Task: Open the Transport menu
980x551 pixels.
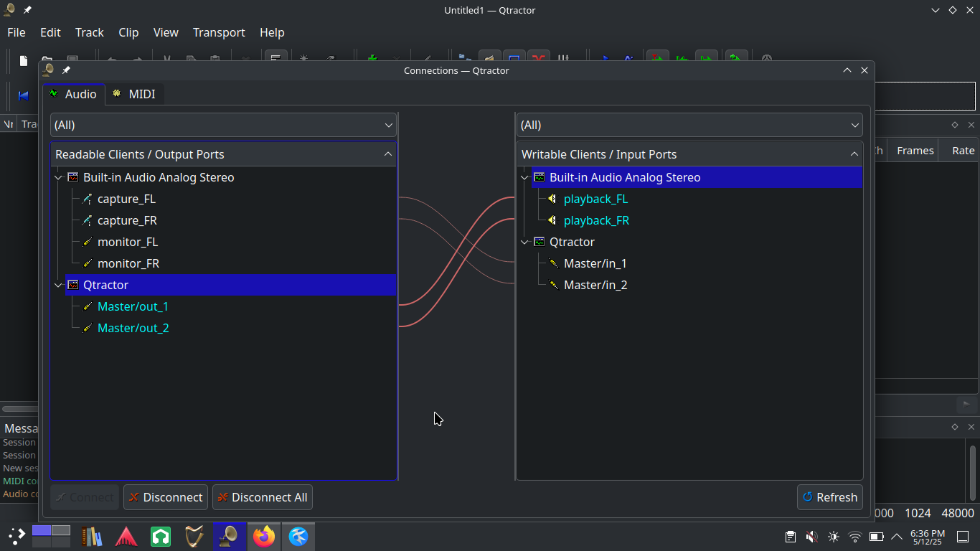Action: pyautogui.click(x=219, y=32)
